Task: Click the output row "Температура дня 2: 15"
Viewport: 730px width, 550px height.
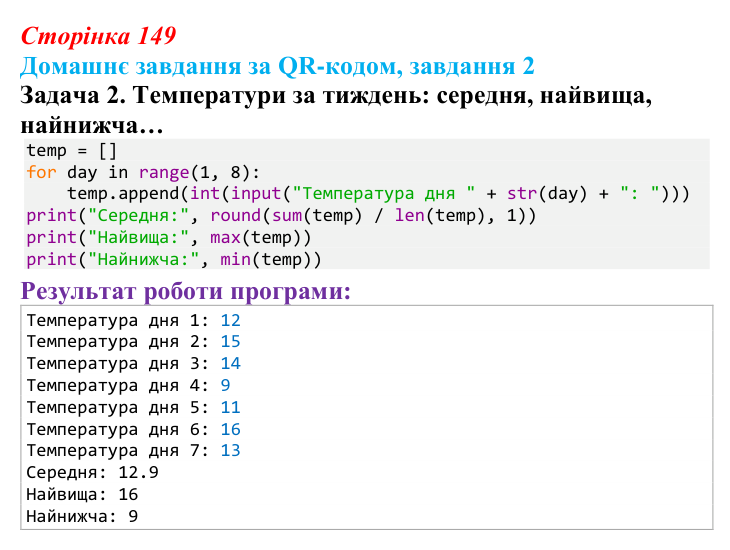Action: [133, 342]
